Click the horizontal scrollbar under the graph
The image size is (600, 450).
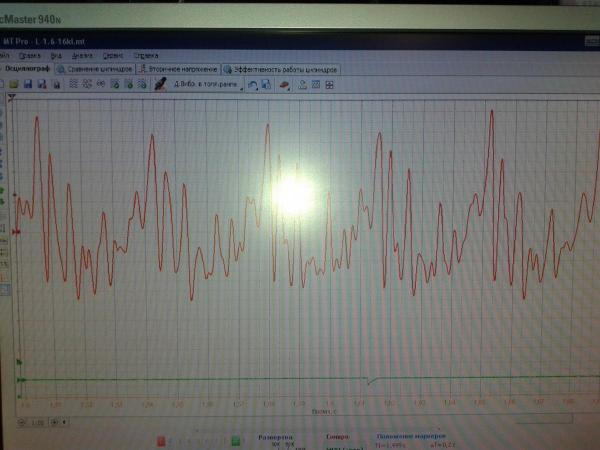[x=321, y=418]
